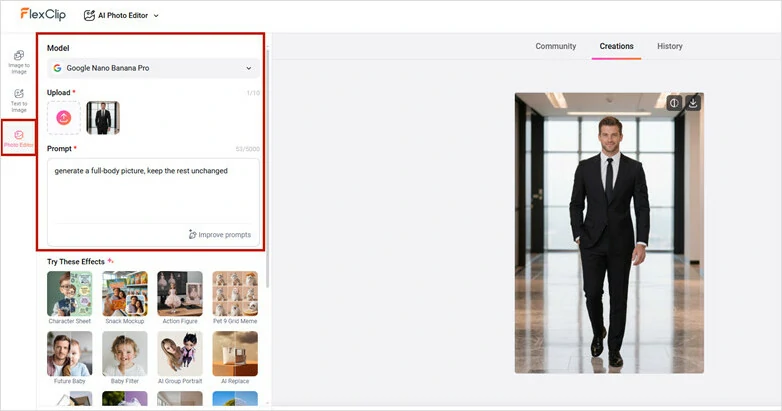Switch to the Community tab
Screen dimensions: 782x411
point(556,46)
